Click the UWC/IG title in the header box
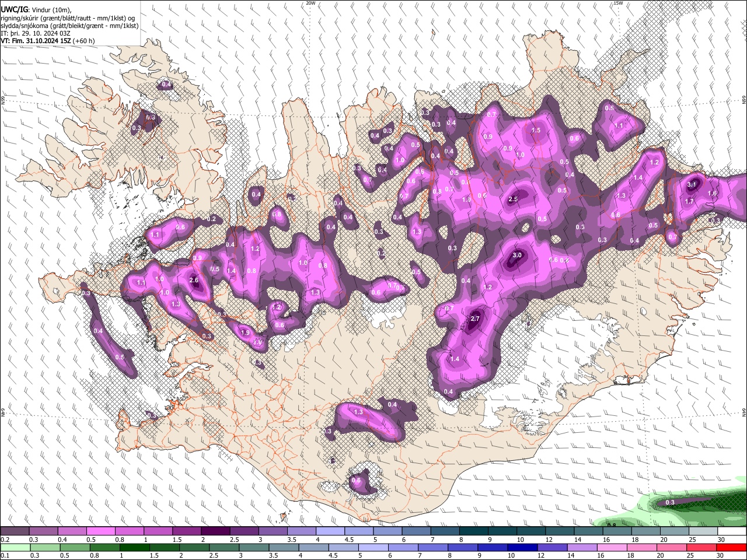Image resolution: width=747 pixels, height=560 pixels. (x=13, y=10)
